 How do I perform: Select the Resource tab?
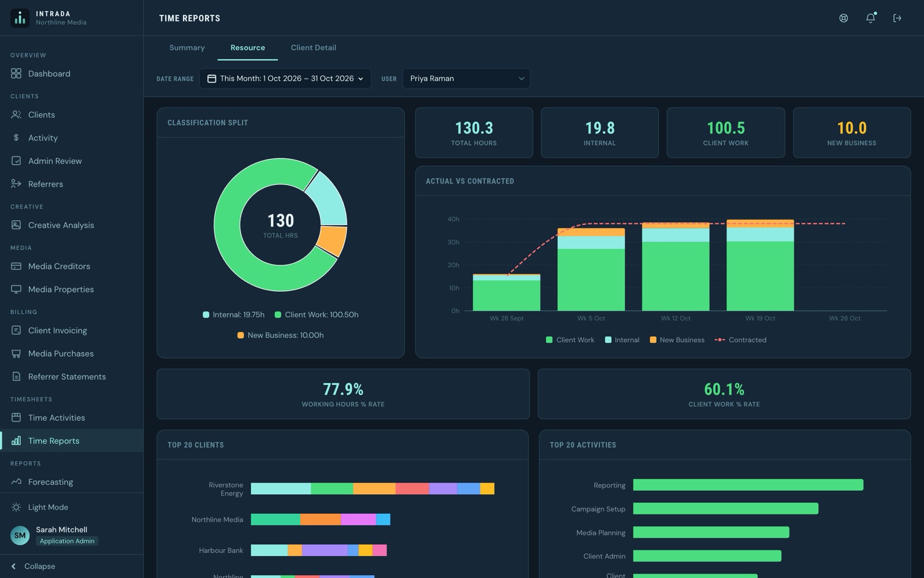[248, 47]
